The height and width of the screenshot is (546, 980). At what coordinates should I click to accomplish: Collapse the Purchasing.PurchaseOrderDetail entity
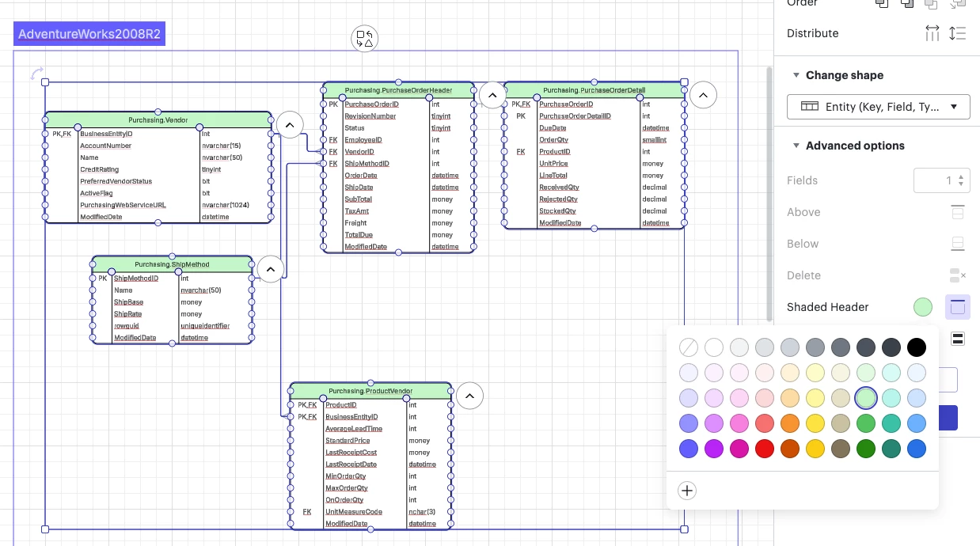tap(703, 95)
